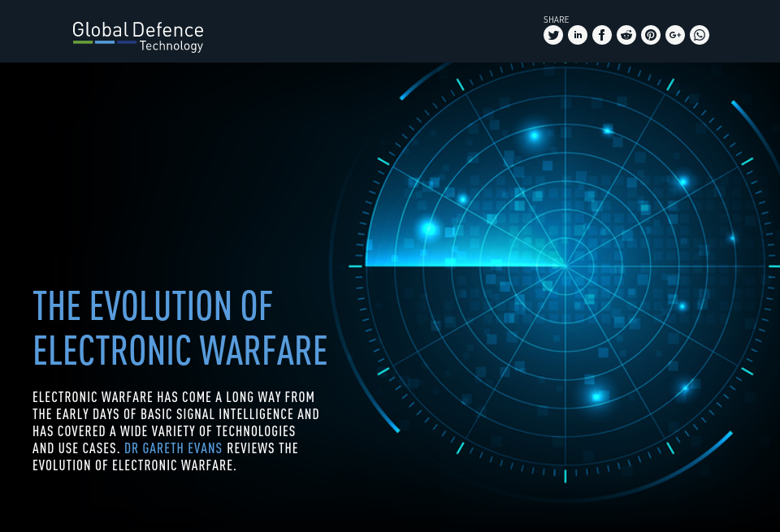
Task: Click the in symbol on the LinkedIn badge
Action: tap(577, 35)
